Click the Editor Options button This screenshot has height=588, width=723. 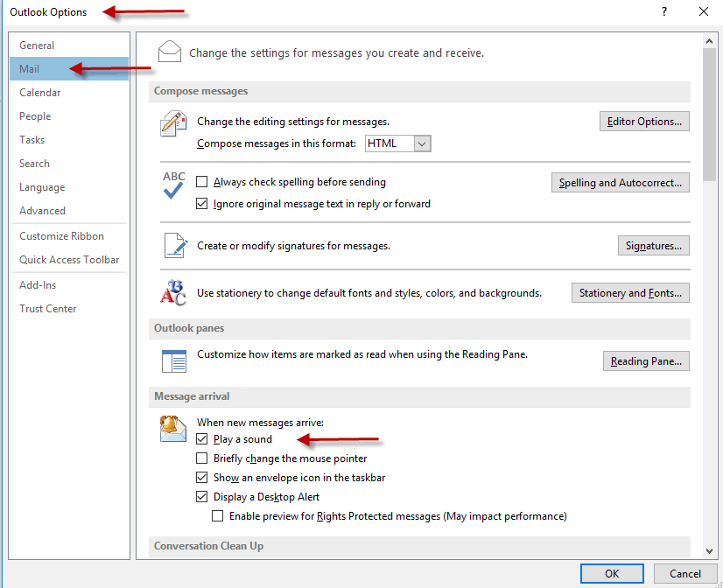pos(644,122)
